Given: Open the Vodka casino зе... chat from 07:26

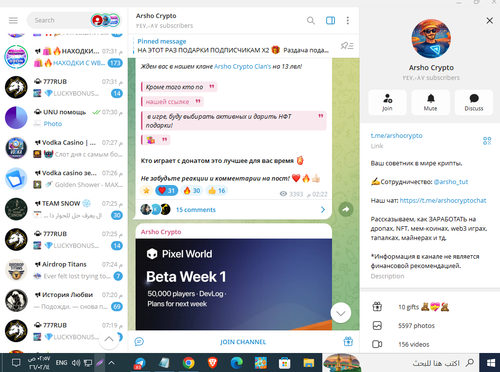Looking at the screenshot, I should (x=63, y=179).
